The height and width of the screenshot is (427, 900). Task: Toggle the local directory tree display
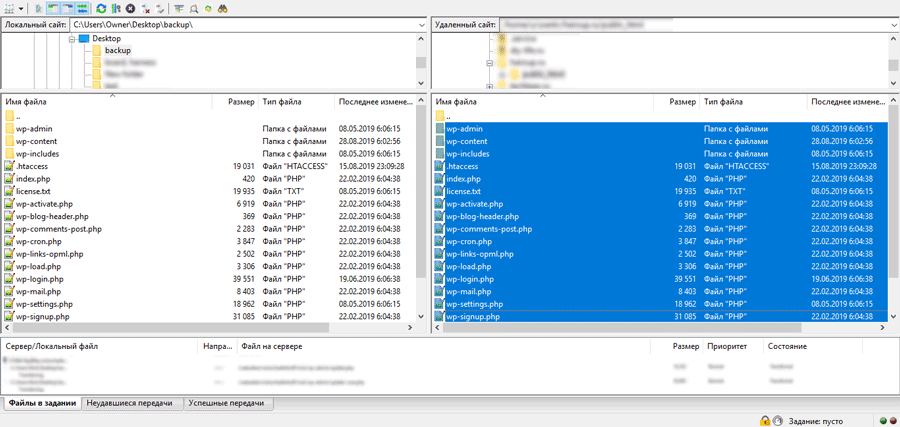pyautogui.click(x=53, y=8)
